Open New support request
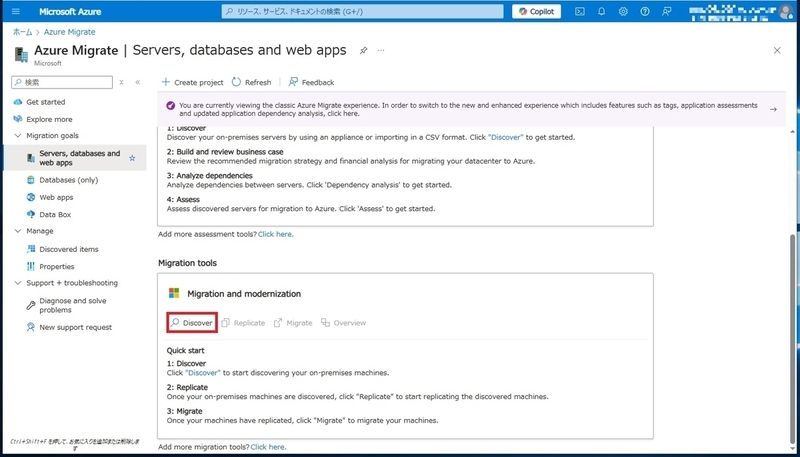Screen dimensions: 800x457 76,327
